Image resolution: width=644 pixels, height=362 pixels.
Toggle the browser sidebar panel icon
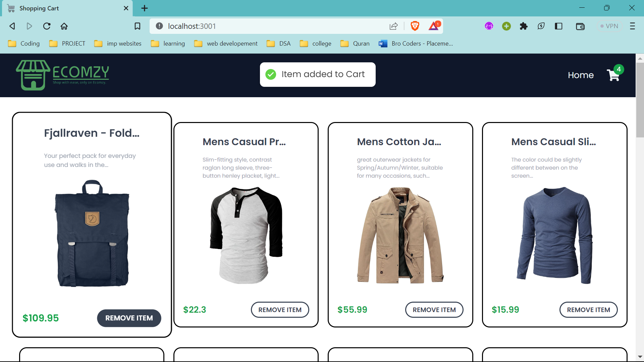[559, 26]
